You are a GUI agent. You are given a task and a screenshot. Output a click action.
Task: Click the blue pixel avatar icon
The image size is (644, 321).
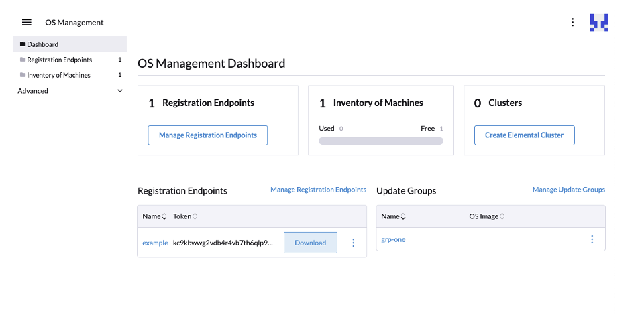[x=598, y=22]
